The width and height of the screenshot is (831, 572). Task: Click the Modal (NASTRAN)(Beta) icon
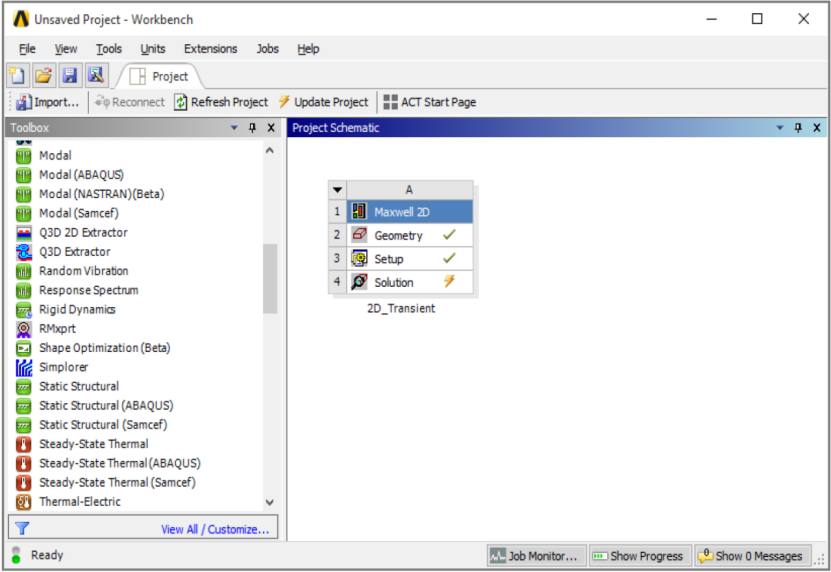23,194
